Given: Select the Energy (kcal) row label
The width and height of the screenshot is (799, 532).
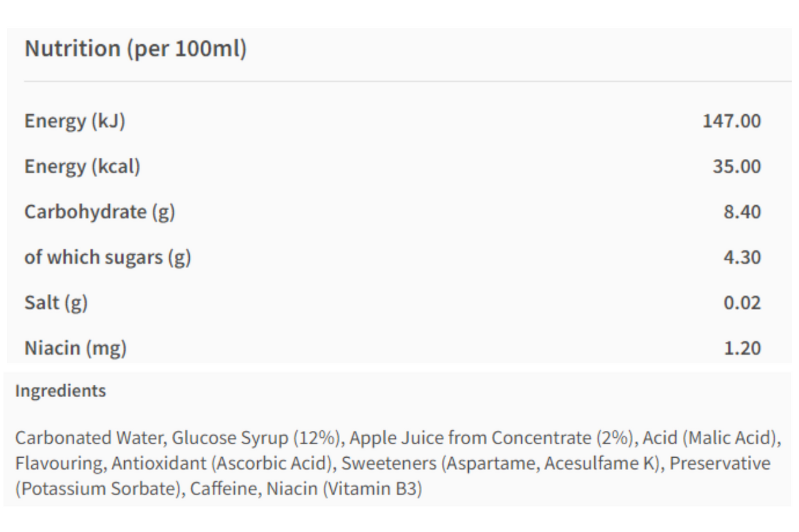Looking at the screenshot, I should click(x=82, y=167).
